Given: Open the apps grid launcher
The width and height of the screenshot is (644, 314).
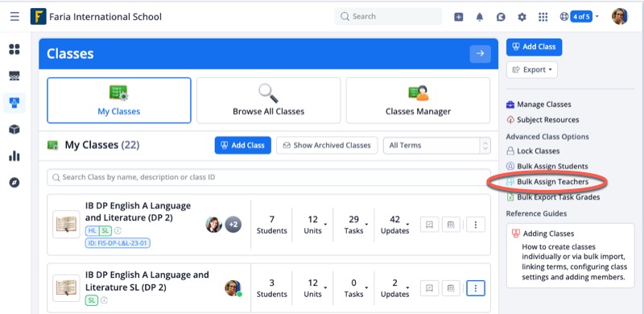Looking at the screenshot, I should coord(543,17).
